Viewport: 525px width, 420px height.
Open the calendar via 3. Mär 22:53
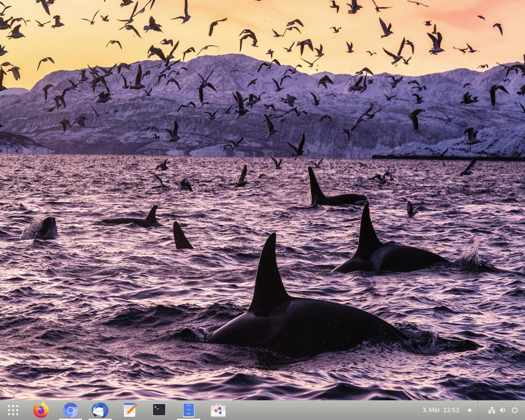[441, 410]
